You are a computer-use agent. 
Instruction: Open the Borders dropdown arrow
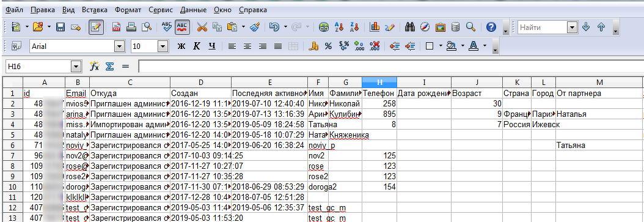[x=441, y=46]
